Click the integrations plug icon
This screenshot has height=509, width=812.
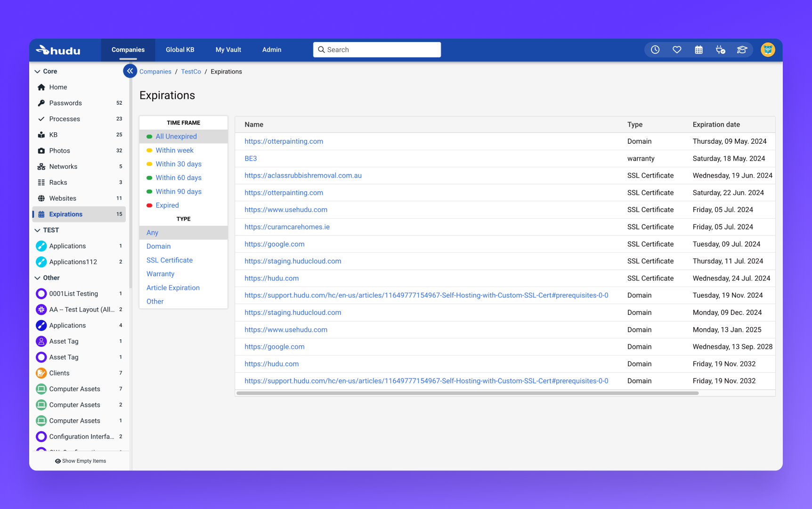[x=720, y=49]
